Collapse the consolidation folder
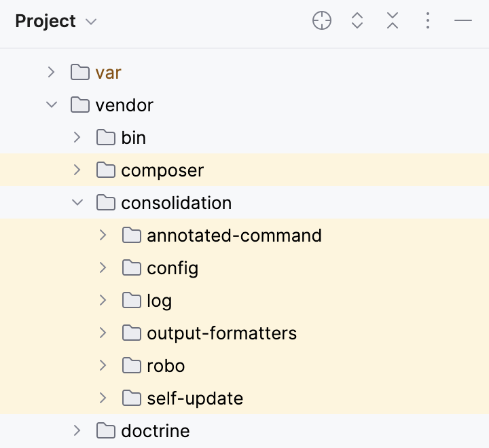 tap(77, 203)
